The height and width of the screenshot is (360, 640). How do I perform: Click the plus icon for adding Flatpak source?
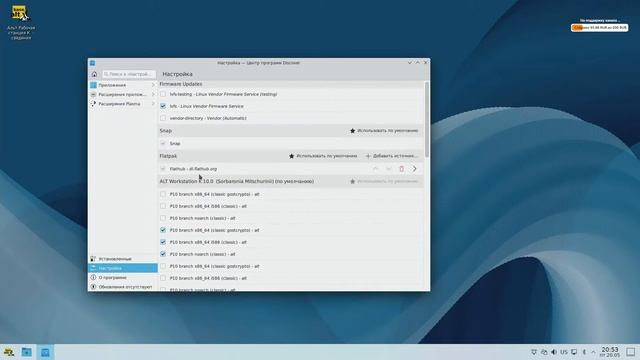point(368,156)
